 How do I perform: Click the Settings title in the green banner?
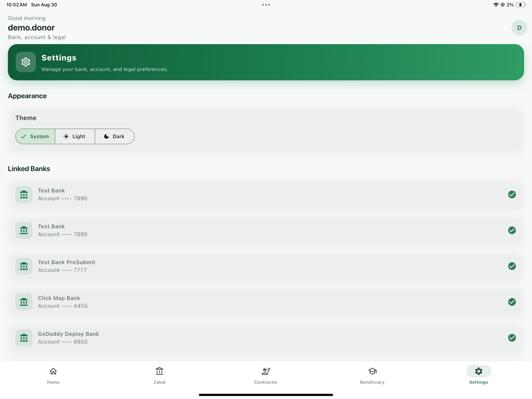point(59,58)
